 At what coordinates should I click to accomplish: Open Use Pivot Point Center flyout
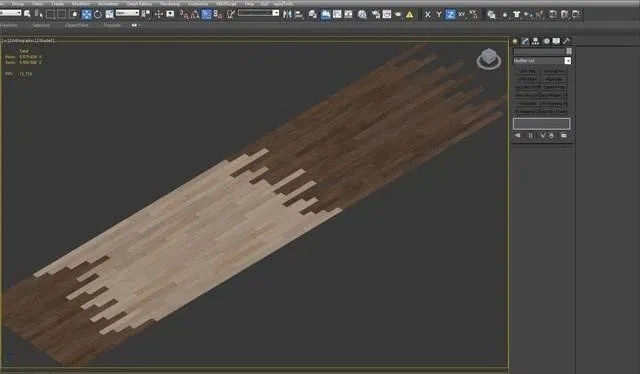(x=146, y=14)
